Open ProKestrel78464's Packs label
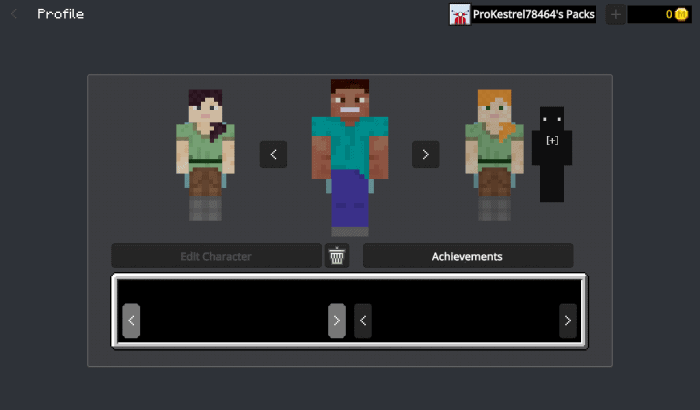 click(533, 14)
